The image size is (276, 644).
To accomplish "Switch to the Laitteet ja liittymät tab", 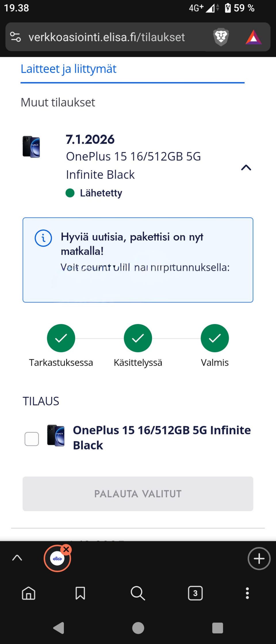I will [x=68, y=69].
